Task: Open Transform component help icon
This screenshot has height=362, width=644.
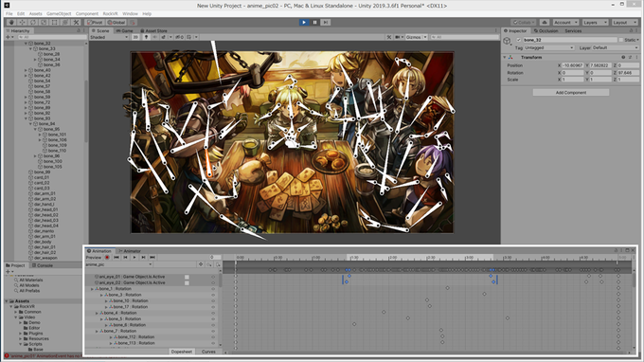Action: click(x=623, y=57)
